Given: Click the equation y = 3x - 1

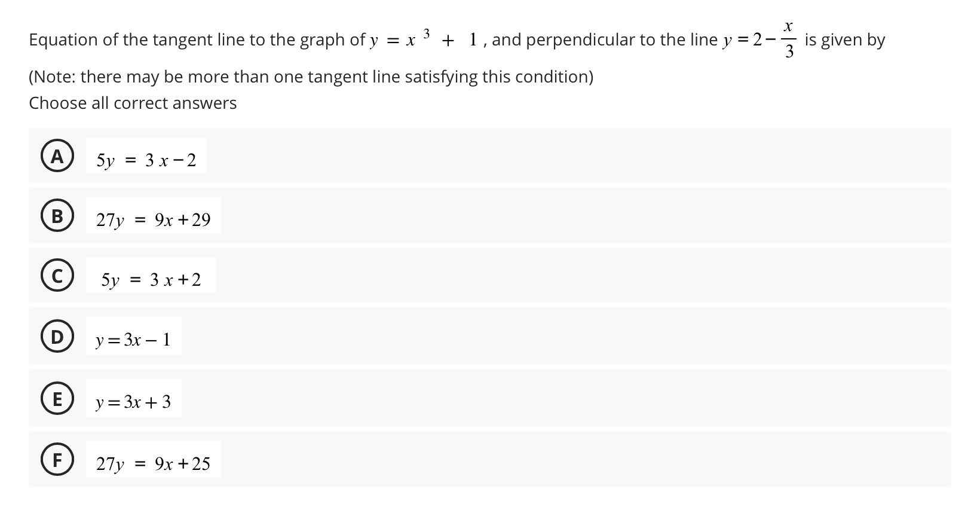Looking at the screenshot, I should click(133, 340).
